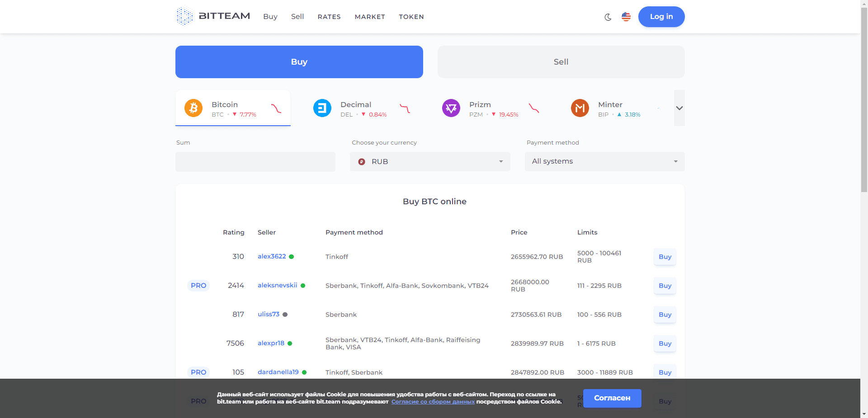Open the currency dropdown showing RUB
Viewport: 868px width, 418px height.
[x=430, y=161]
